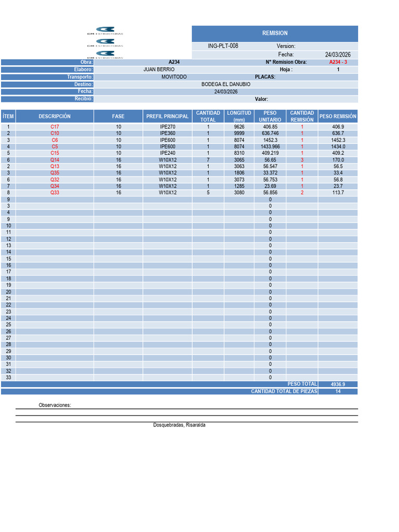Click the profile cell IPE270

[168, 127]
